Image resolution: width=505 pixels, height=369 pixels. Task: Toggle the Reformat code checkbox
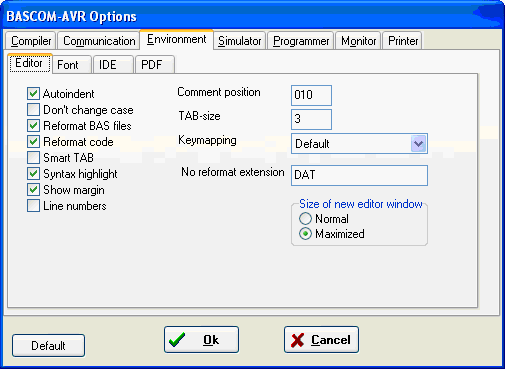pos(33,142)
